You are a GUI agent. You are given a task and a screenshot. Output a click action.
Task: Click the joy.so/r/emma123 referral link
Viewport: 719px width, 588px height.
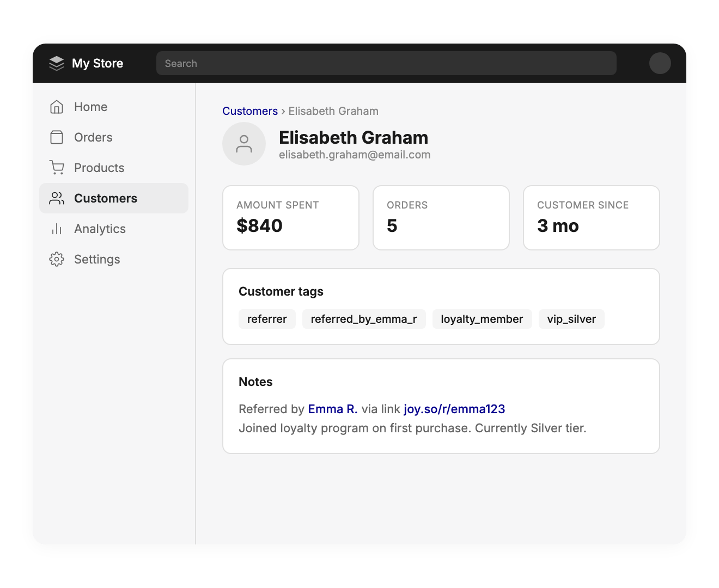click(x=455, y=409)
